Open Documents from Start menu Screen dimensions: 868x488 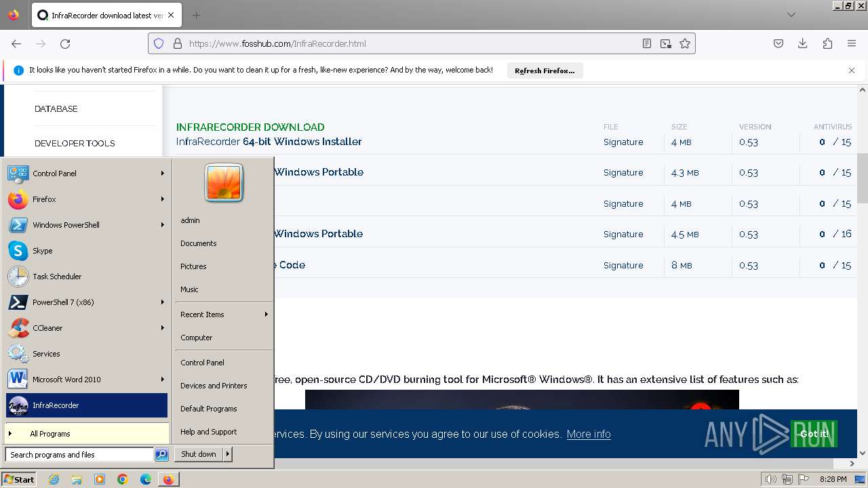pyautogui.click(x=224, y=243)
